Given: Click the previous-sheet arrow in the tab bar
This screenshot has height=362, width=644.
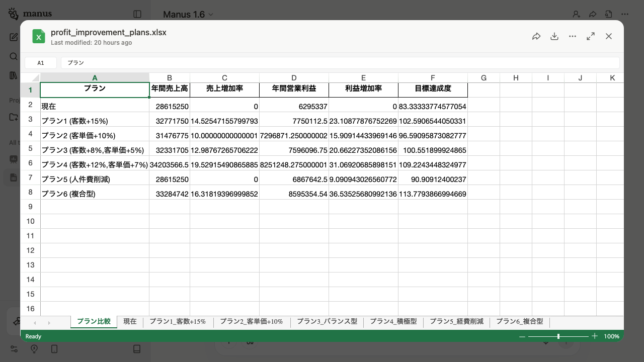Looking at the screenshot, I should [x=35, y=322].
